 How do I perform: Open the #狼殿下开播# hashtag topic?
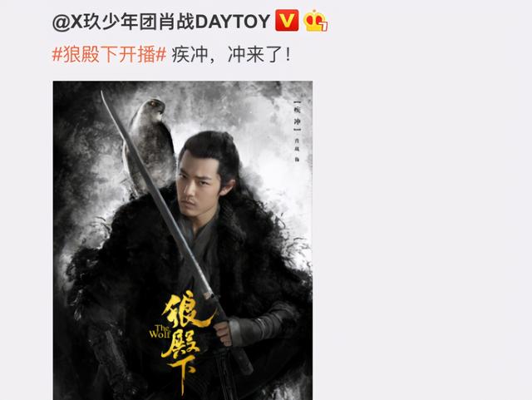tap(109, 54)
